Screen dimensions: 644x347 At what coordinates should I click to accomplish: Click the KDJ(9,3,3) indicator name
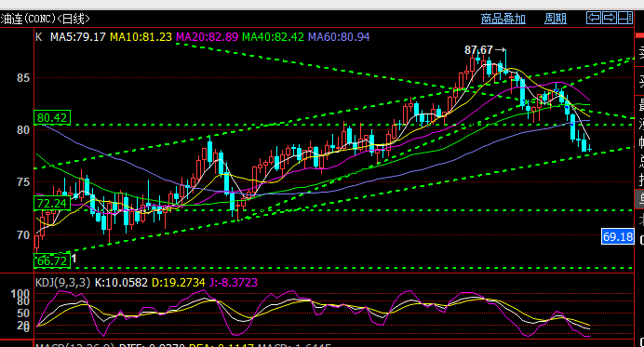pos(63,283)
